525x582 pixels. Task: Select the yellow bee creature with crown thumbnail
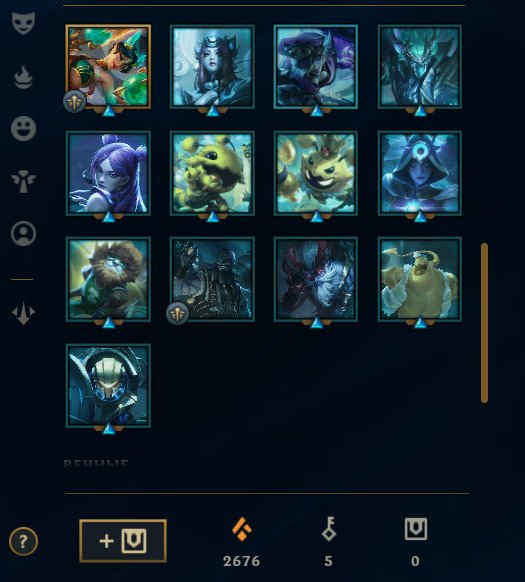click(316, 173)
